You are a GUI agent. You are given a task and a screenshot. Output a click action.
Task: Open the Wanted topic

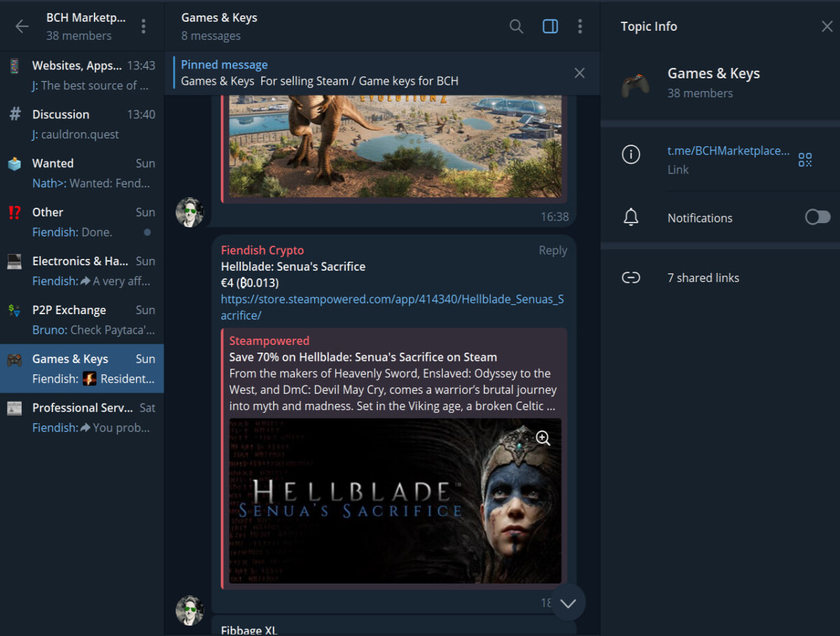(x=82, y=173)
